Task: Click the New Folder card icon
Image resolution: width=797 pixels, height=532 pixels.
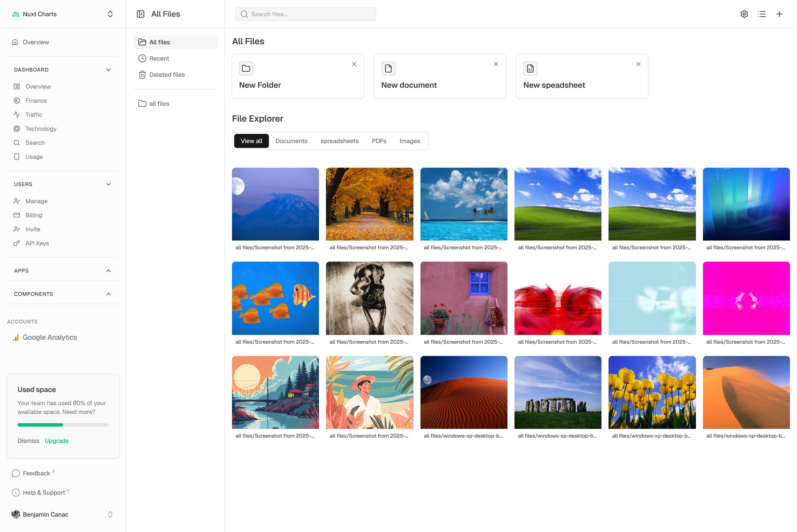Action: pos(246,68)
